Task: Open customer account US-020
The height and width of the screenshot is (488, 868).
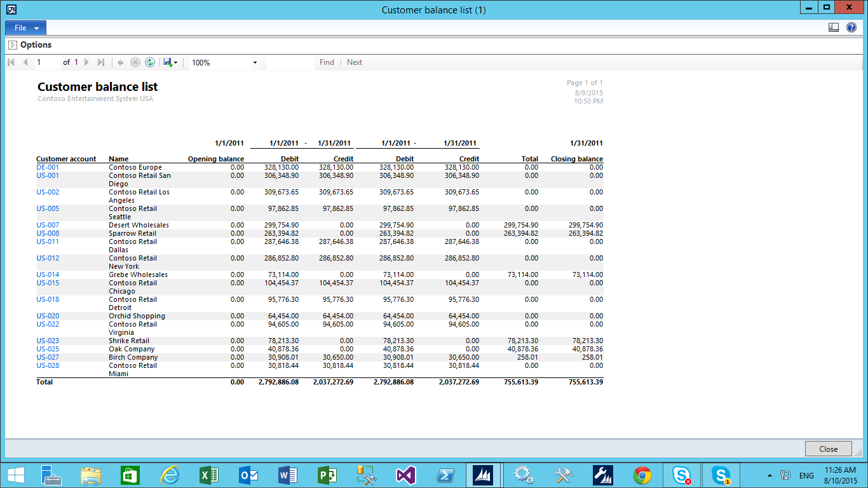Action: point(48,316)
